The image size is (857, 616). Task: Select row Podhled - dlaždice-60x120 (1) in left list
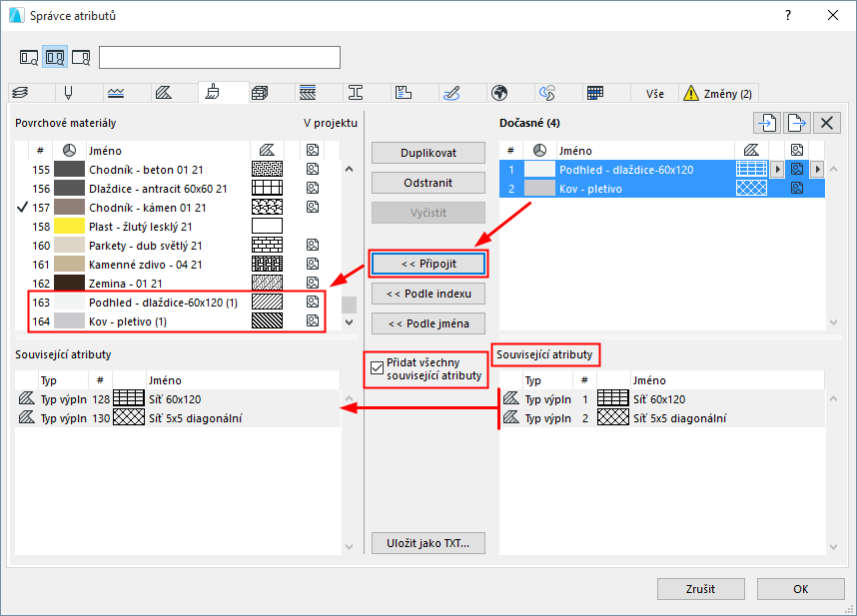(x=178, y=302)
